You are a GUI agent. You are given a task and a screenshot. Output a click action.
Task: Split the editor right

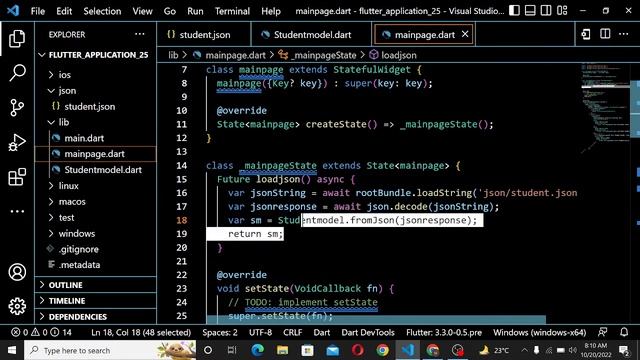click(x=605, y=34)
